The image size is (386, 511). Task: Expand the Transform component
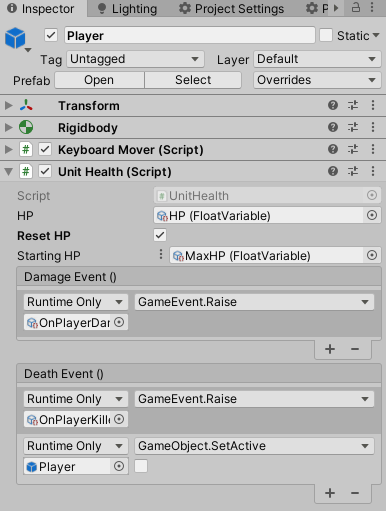pos(8,105)
